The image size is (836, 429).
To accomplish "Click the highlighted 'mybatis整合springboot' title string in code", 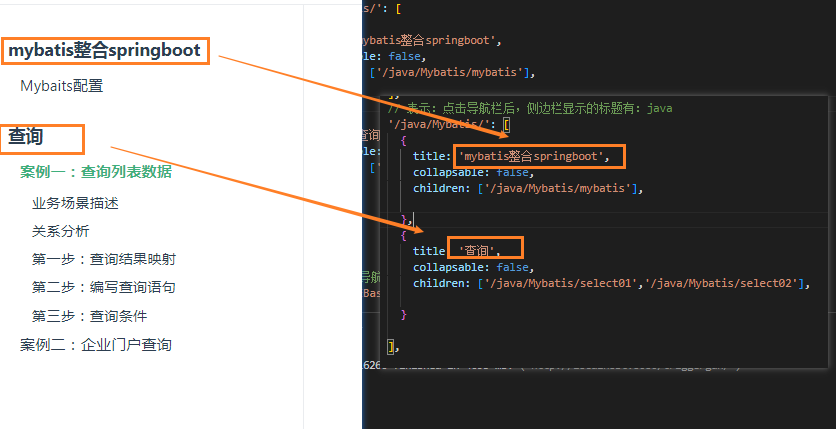I will [538, 156].
